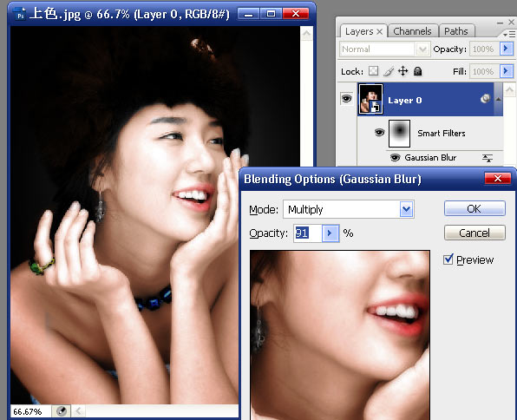Open the layer Fill slider arrow

(506, 71)
